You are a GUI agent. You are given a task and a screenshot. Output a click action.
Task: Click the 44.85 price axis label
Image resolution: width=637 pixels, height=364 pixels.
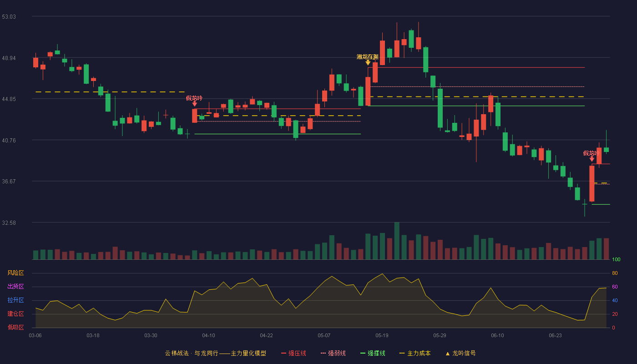(9, 99)
